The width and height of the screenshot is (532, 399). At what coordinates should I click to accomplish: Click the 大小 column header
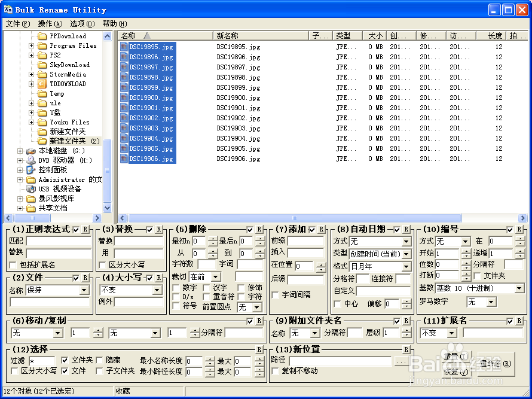375,36
